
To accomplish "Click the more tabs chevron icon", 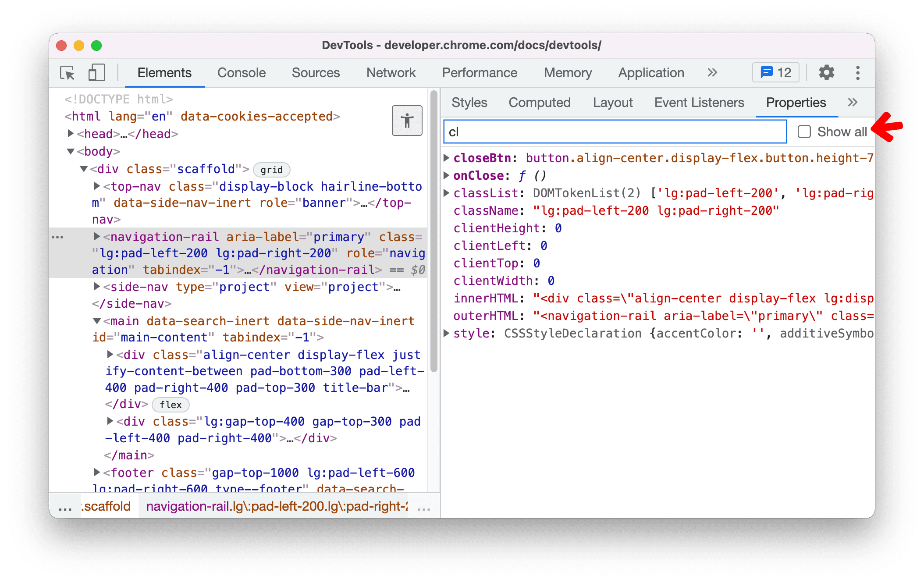I will pos(853,103).
